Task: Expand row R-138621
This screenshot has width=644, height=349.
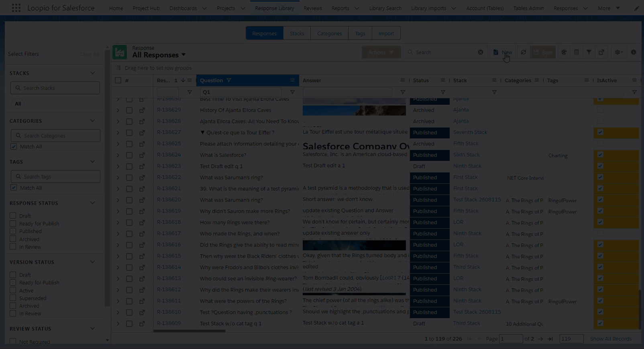Action: point(118,189)
